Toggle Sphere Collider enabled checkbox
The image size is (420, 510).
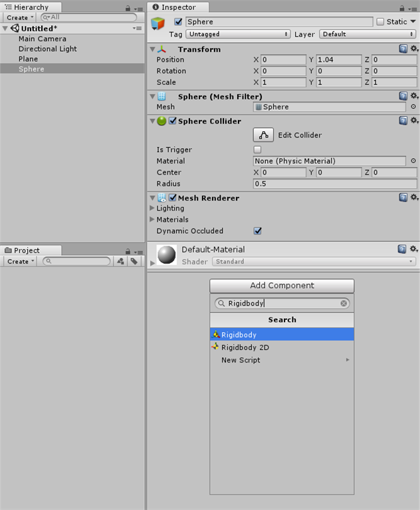tap(173, 121)
